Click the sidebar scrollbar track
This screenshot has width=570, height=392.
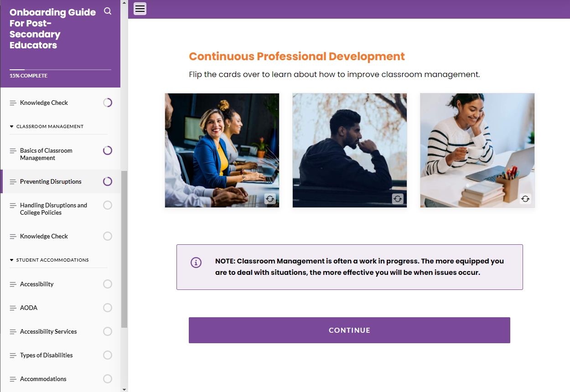point(123,196)
